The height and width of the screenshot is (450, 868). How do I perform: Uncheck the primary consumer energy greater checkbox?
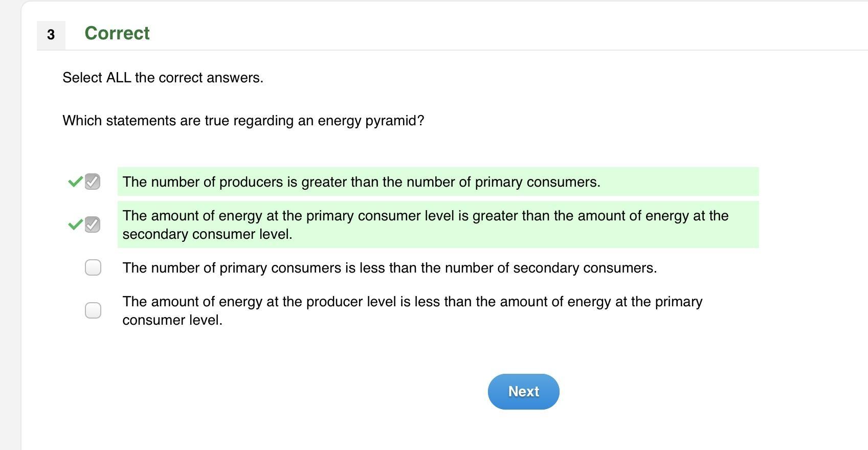click(93, 224)
